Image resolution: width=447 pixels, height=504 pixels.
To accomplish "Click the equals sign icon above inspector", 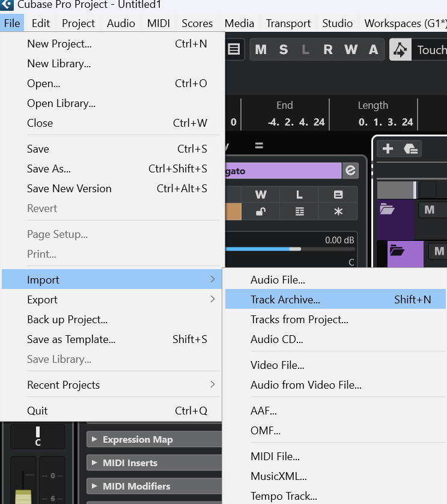I will [259, 145].
